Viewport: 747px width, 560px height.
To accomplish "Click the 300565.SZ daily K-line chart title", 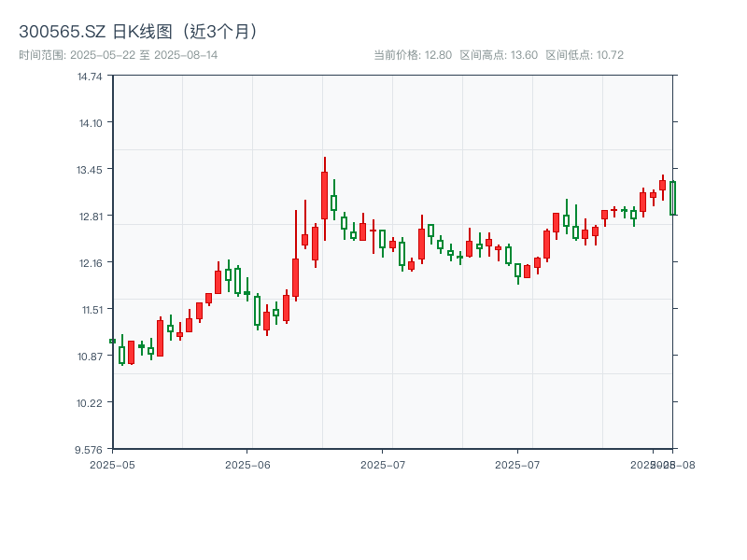I will point(138,32).
